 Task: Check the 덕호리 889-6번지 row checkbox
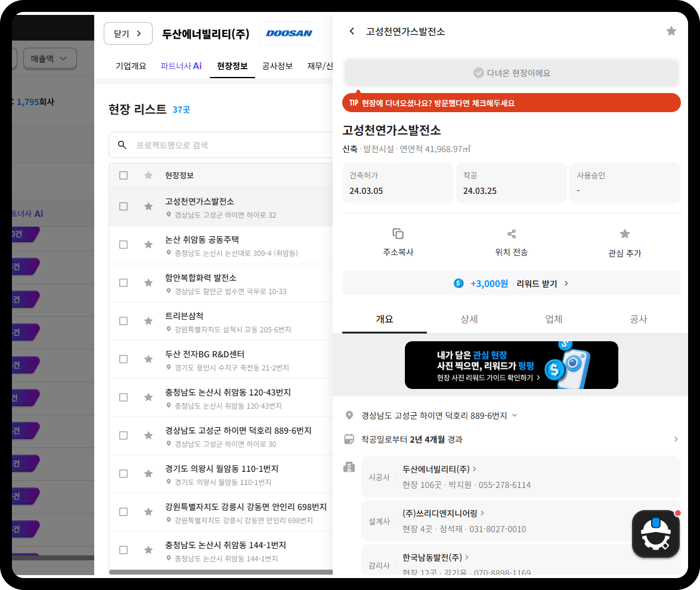[123, 435]
